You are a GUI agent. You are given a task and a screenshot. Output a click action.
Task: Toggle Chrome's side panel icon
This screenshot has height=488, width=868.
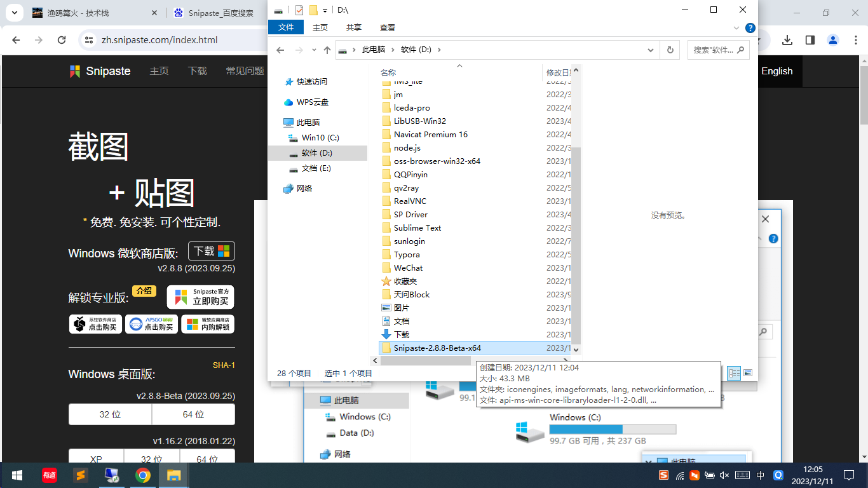(x=810, y=40)
